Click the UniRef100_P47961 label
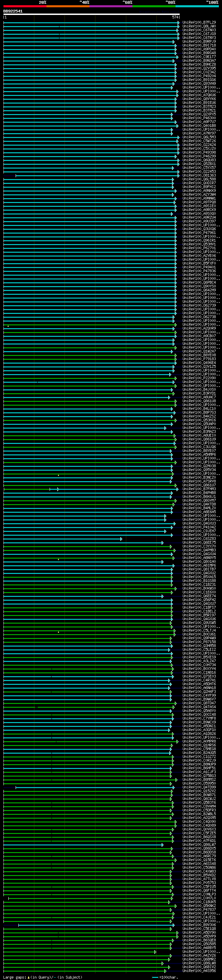The image size is (222, 980). 199,233
